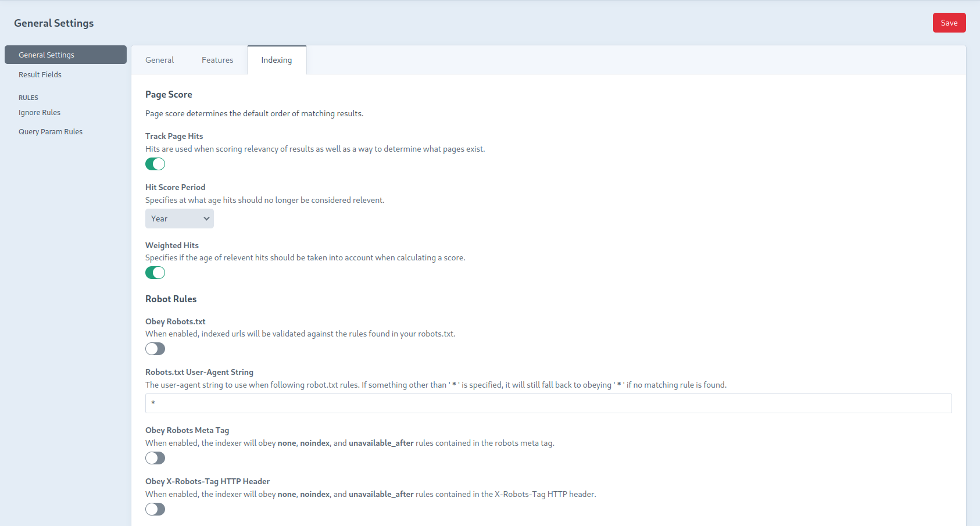The height and width of the screenshot is (526, 980).
Task: Turn off the Weighted Hits switch
Action: click(x=155, y=273)
